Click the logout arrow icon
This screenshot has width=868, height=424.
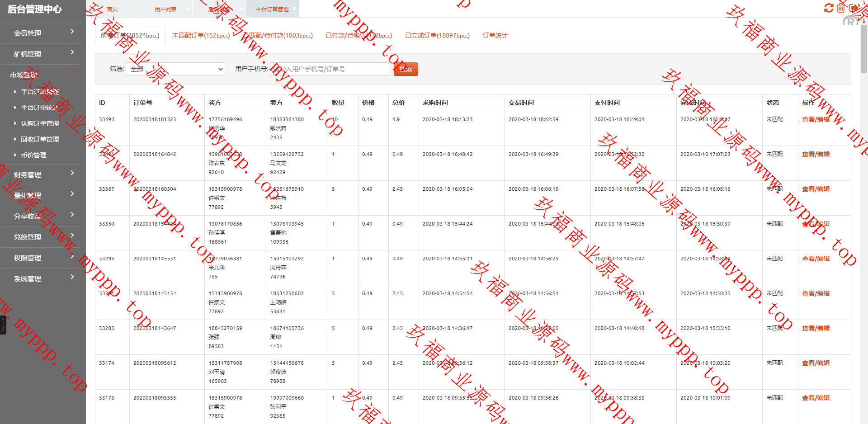853,8
